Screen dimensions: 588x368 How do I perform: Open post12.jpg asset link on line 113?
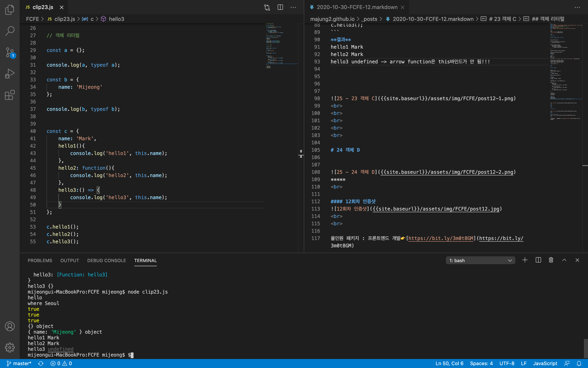436,209
